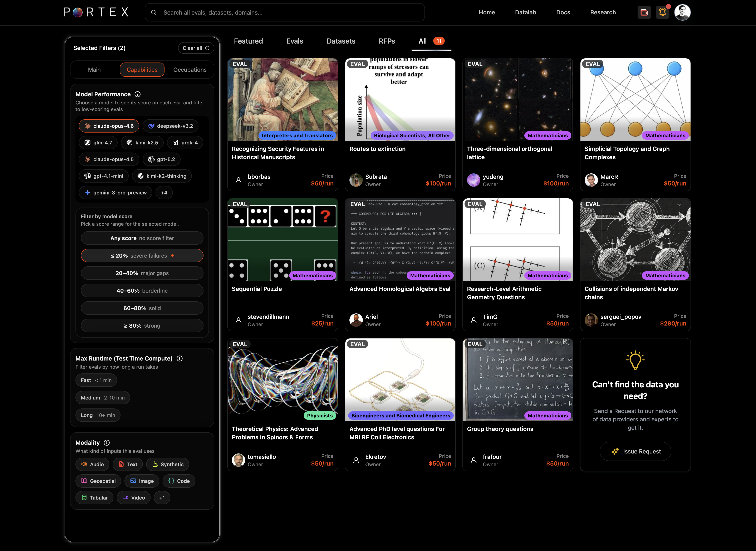Switch to the Datasets tab
The width and height of the screenshot is (756, 551).
(x=341, y=41)
